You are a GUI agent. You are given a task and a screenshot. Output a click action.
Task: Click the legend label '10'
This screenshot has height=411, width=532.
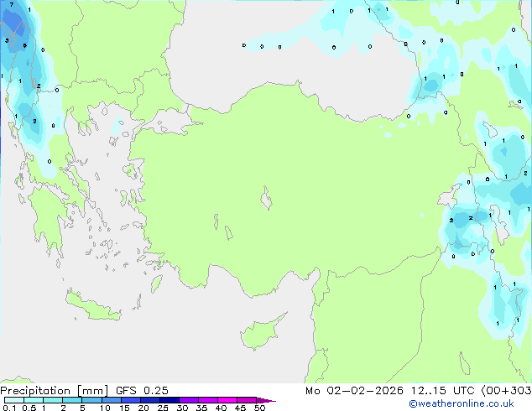tap(105, 408)
